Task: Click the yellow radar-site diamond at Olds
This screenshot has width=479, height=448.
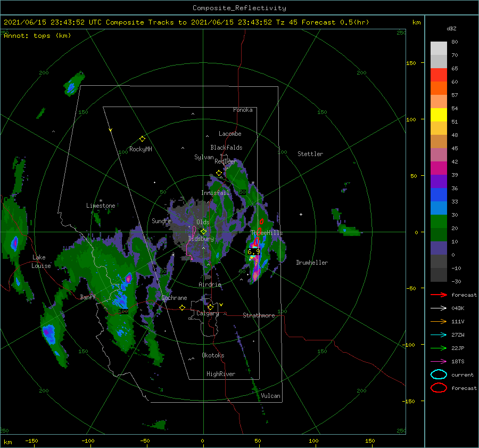Action: click(203, 232)
